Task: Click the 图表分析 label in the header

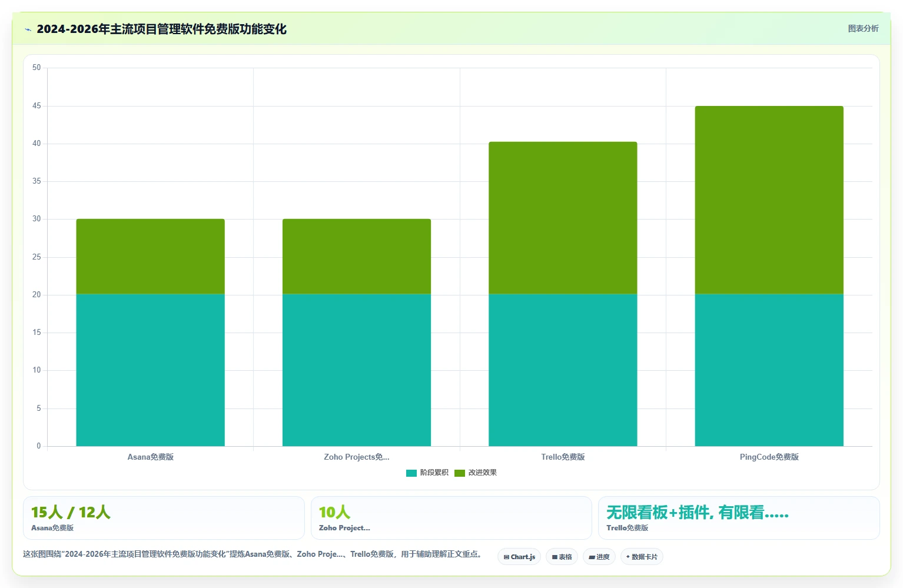Action: coord(863,28)
